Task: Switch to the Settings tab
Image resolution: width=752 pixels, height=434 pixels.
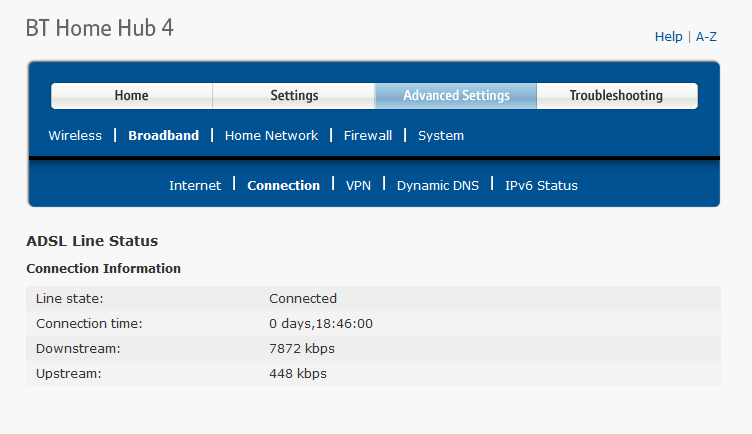Action: coord(294,95)
